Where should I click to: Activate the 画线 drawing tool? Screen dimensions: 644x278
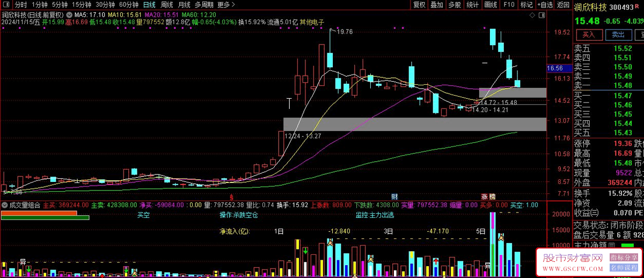pos(491,5)
